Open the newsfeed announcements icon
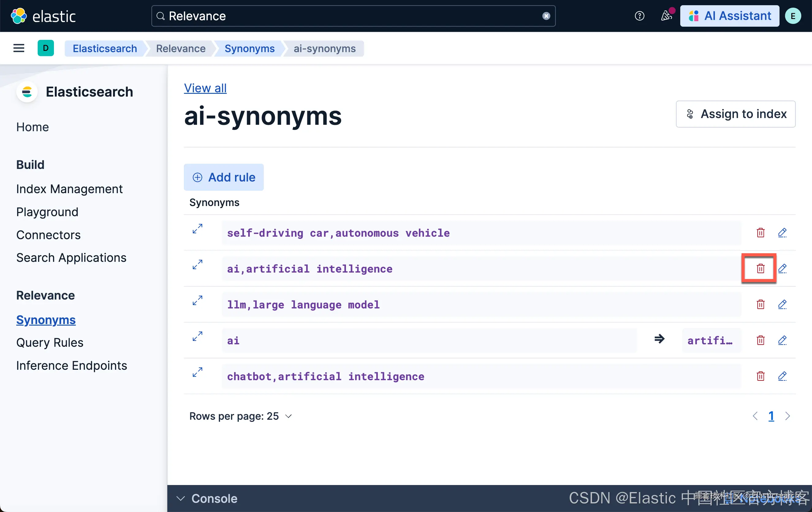The height and width of the screenshot is (512, 812). point(666,16)
